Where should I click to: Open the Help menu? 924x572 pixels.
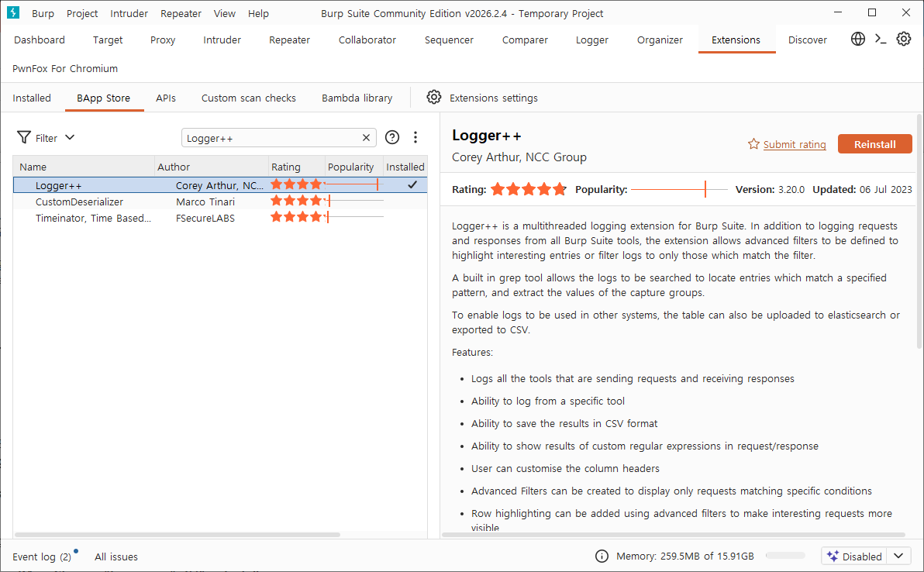point(258,13)
